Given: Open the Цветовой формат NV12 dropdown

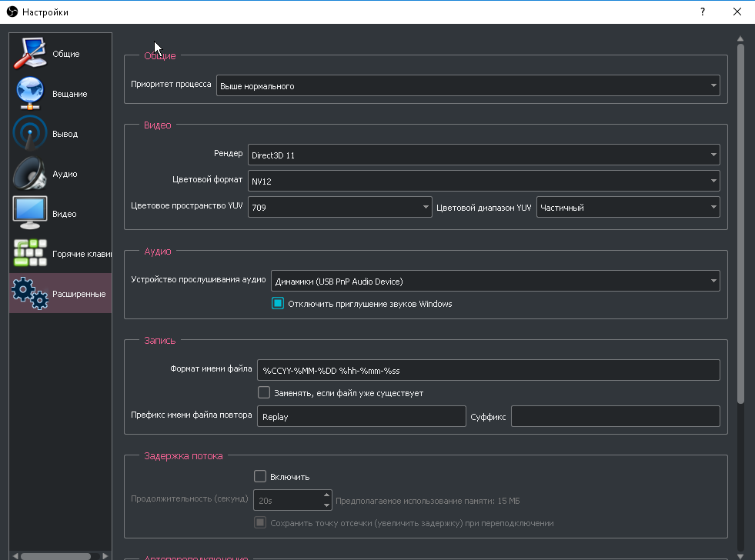Looking at the screenshot, I should pyautogui.click(x=484, y=181).
